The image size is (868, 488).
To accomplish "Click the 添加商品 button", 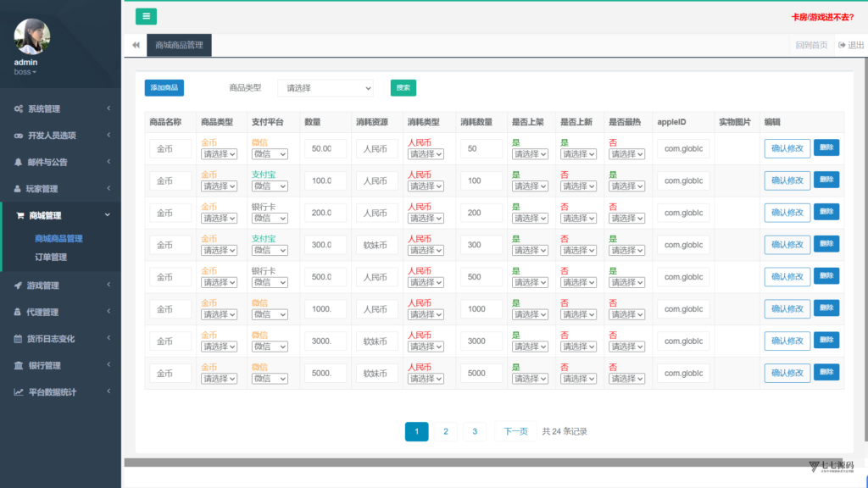I will coord(164,88).
